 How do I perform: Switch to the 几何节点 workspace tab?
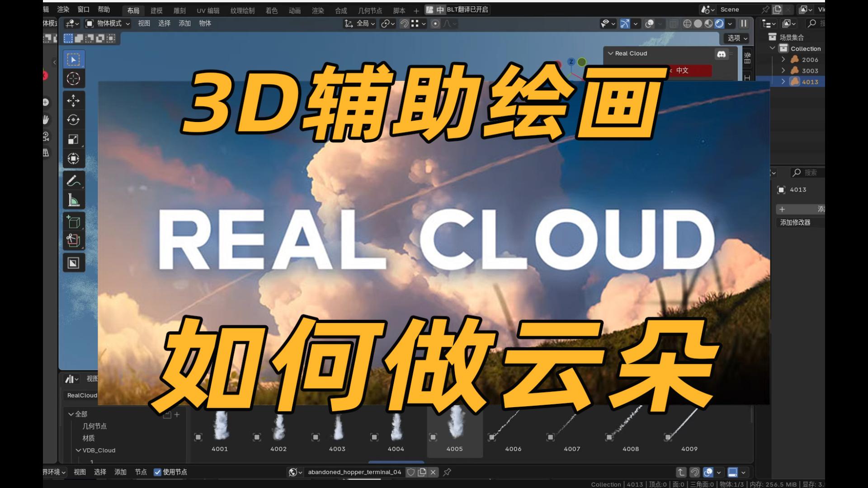point(370,10)
